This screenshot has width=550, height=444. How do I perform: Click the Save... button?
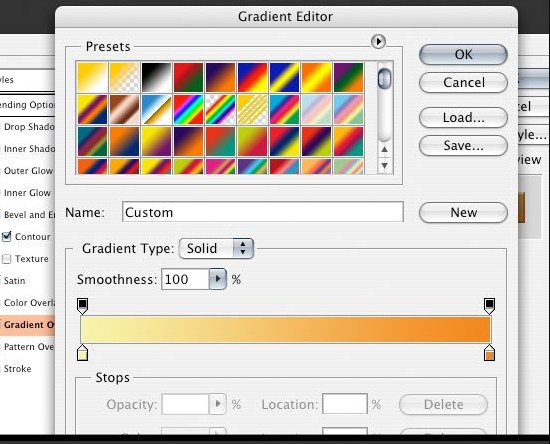click(x=463, y=145)
